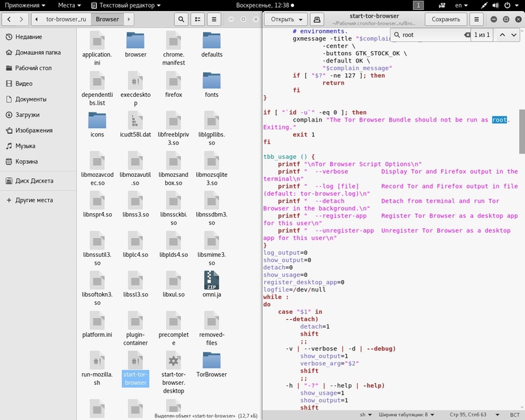Toggle the 'ВСТ' insert mode indicator
525x420 pixels.
pos(515,415)
